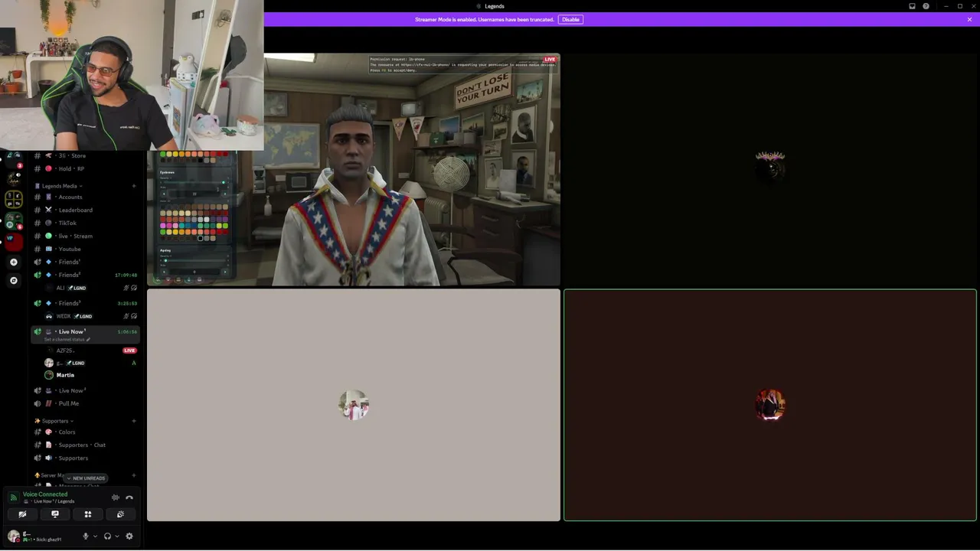The image size is (980, 551).
Task: Create a channel in Supporters category
Action: click(x=134, y=421)
